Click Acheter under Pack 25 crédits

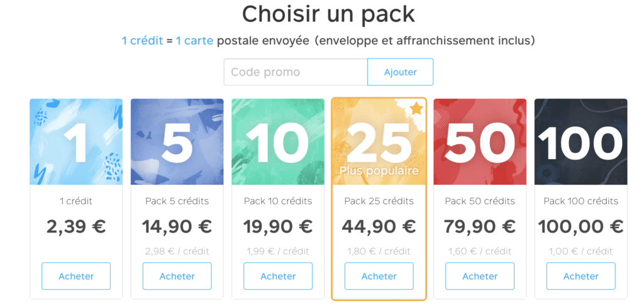click(x=379, y=276)
